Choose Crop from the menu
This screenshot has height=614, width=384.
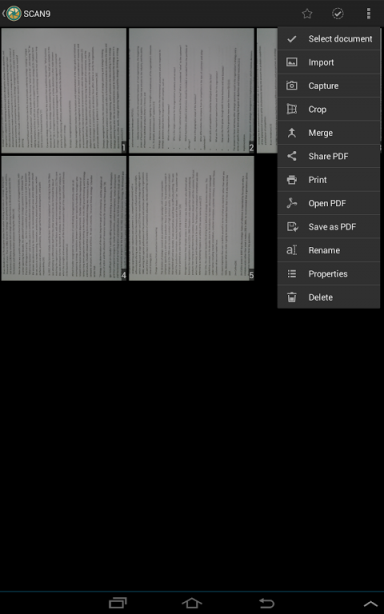point(329,109)
